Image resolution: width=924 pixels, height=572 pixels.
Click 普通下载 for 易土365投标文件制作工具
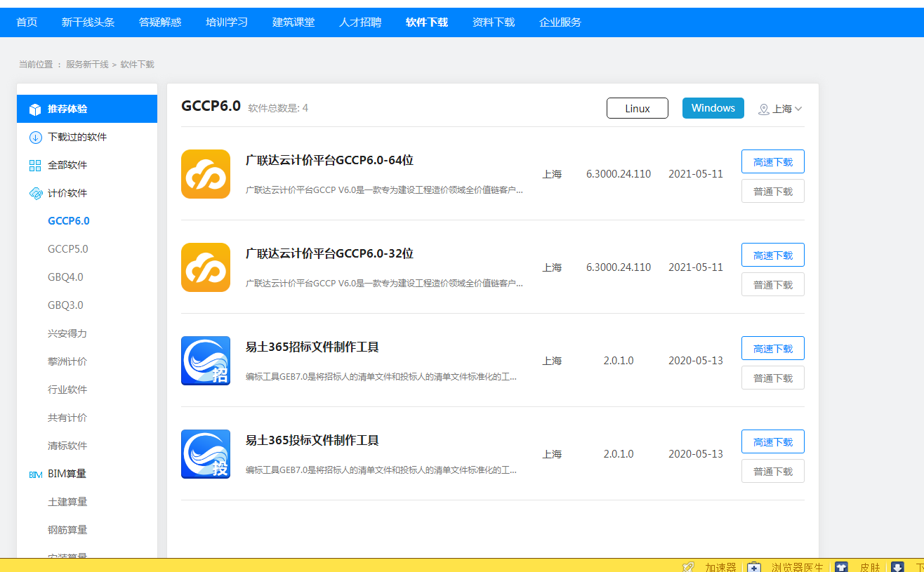[x=773, y=471]
